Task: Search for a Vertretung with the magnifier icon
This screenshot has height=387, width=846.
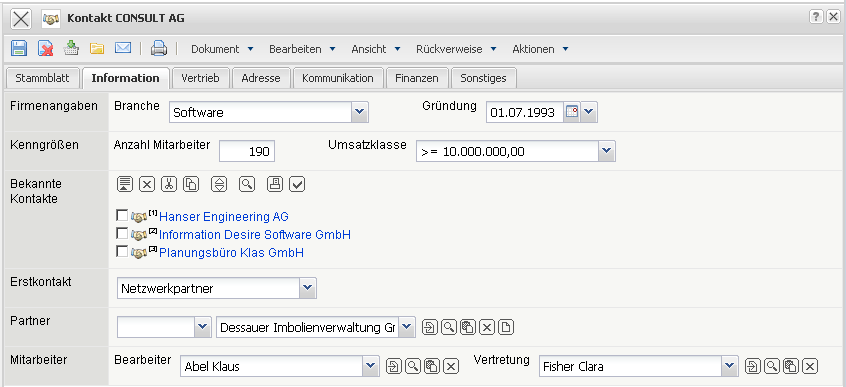Action: (772, 366)
